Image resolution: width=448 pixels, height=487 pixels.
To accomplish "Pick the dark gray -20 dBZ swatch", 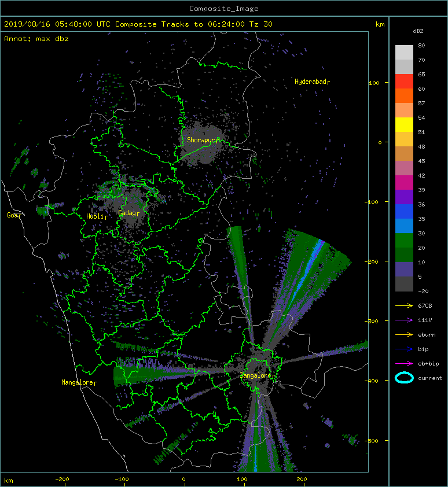I will tap(404, 284).
